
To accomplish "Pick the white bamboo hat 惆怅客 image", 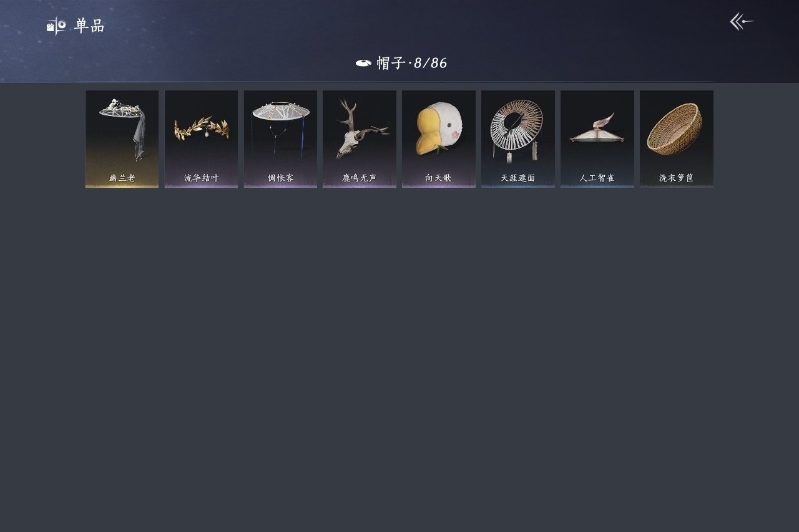I will tap(280, 128).
